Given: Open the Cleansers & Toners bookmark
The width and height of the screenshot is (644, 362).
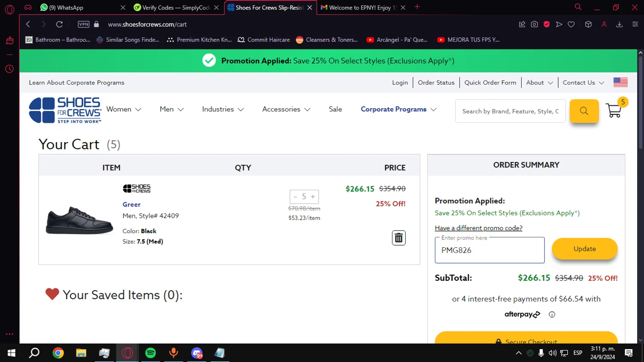Looking at the screenshot, I should (327, 40).
